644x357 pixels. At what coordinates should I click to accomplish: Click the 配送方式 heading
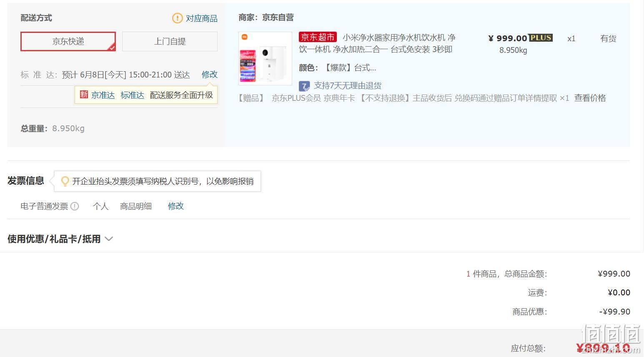coord(36,18)
